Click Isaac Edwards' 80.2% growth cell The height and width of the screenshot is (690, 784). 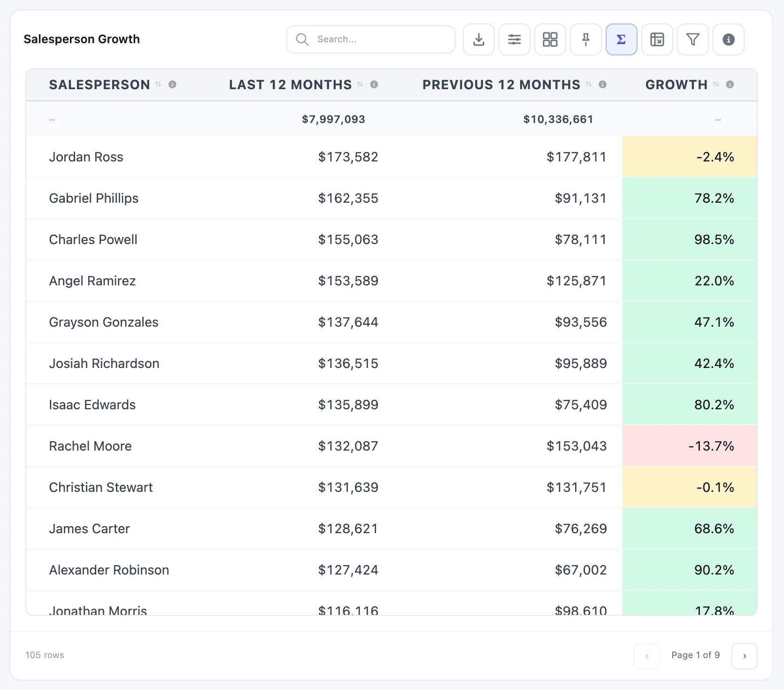tap(690, 405)
